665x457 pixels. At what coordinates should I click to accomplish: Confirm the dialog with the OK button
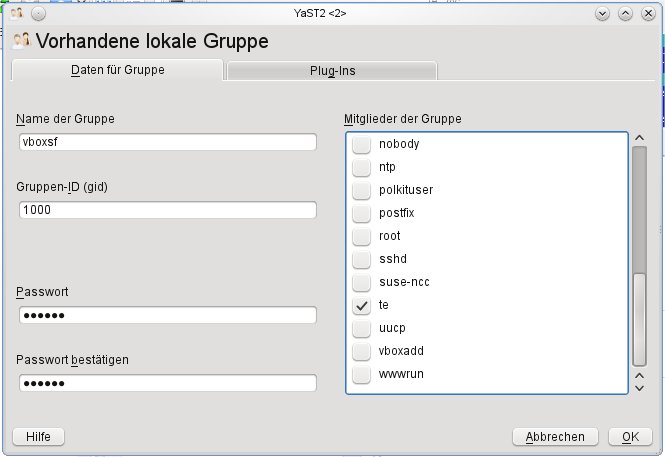click(630, 437)
